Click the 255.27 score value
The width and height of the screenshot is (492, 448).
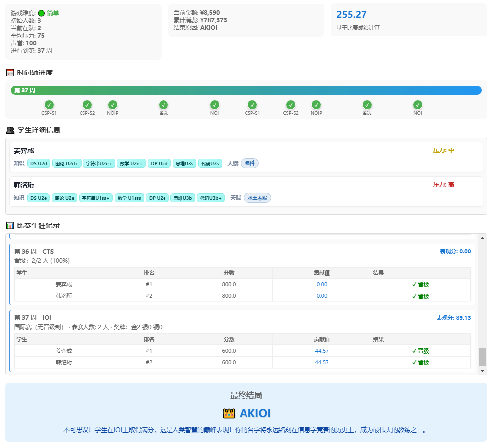[351, 15]
